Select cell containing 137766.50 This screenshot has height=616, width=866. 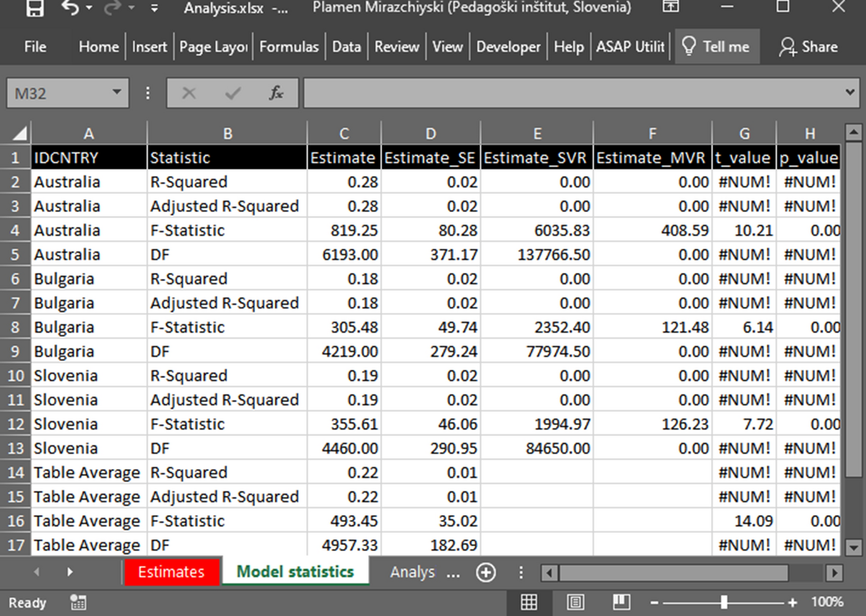(x=536, y=254)
